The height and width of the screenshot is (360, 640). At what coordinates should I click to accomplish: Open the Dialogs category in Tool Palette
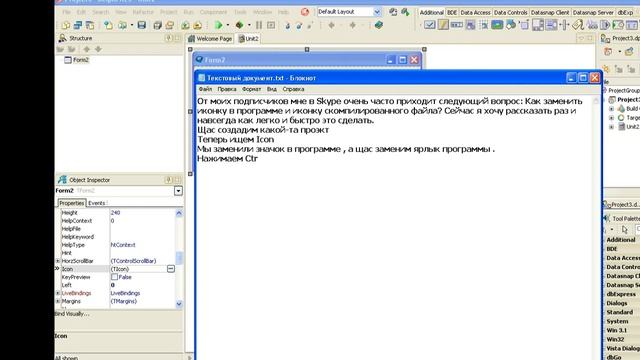click(x=617, y=303)
